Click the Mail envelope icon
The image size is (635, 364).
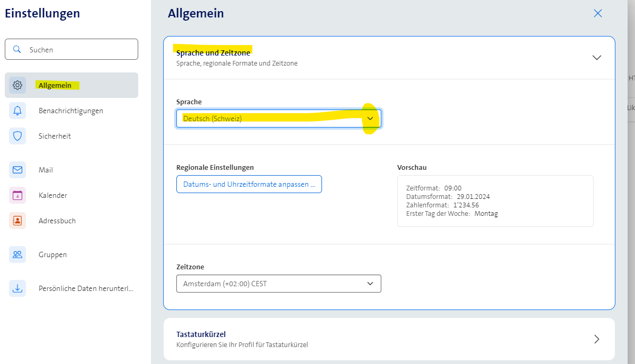(17, 170)
